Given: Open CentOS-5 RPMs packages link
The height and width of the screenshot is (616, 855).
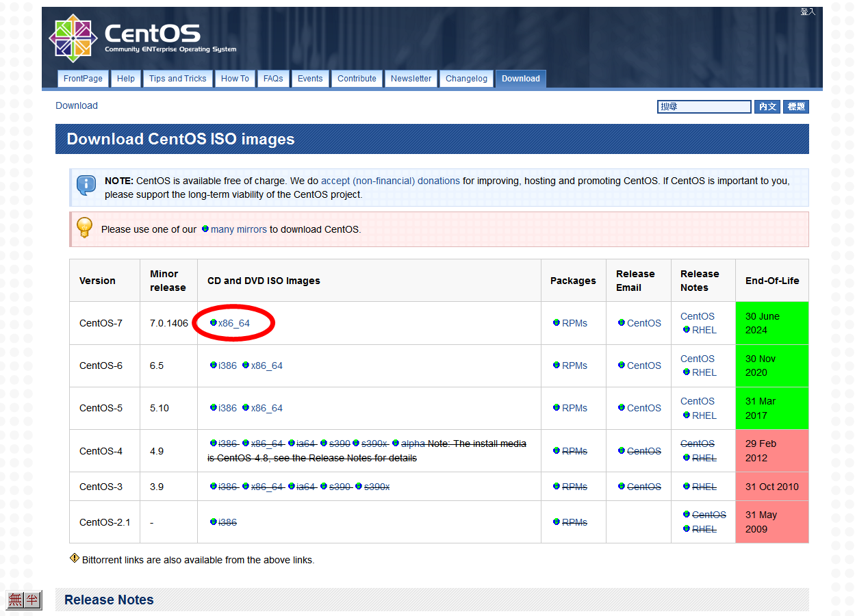Looking at the screenshot, I should click(x=574, y=408).
